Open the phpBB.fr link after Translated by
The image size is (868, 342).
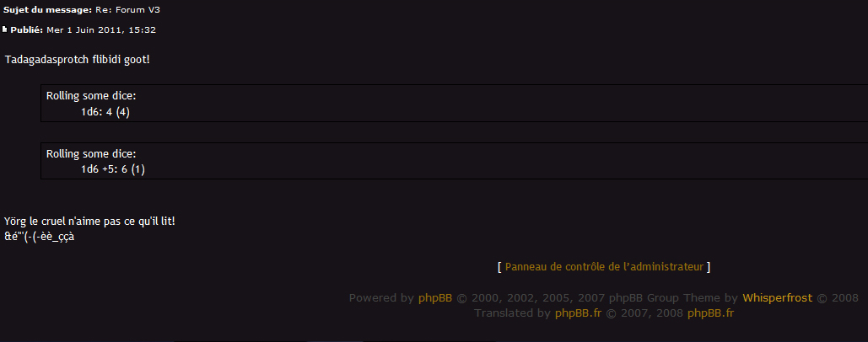tap(578, 313)
